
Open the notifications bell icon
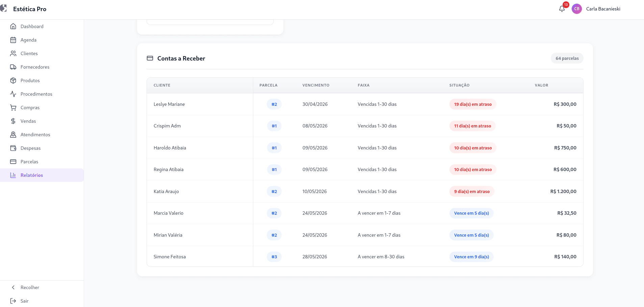point(562,9)
